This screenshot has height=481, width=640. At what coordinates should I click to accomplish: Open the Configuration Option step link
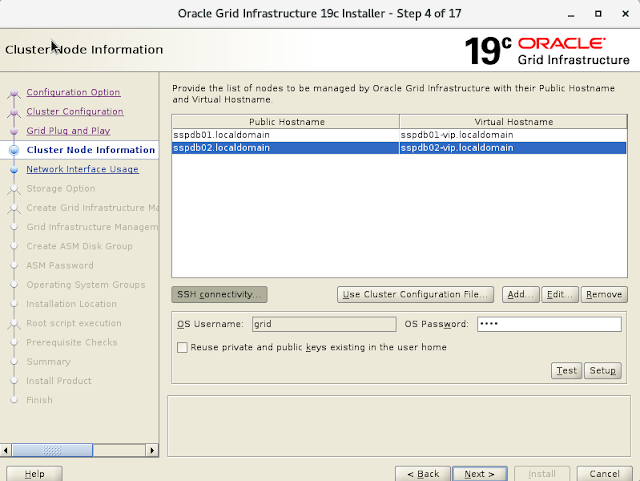73,92
